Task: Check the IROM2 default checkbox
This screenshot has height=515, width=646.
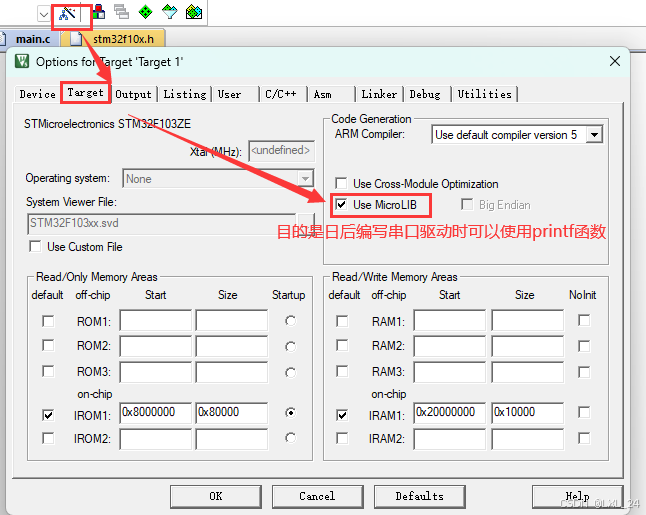Action: [x=48, y=438]
